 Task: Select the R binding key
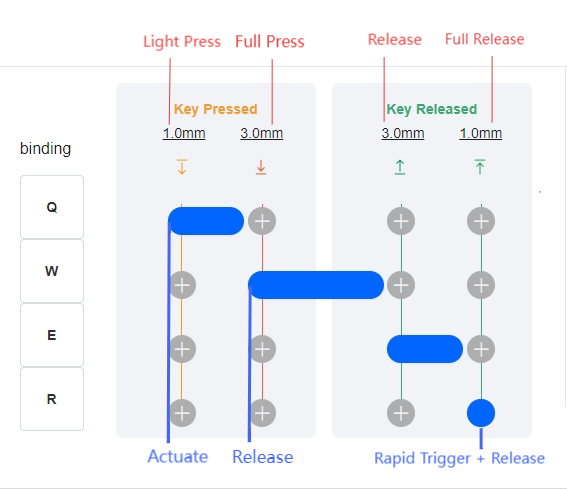[52, 399]
